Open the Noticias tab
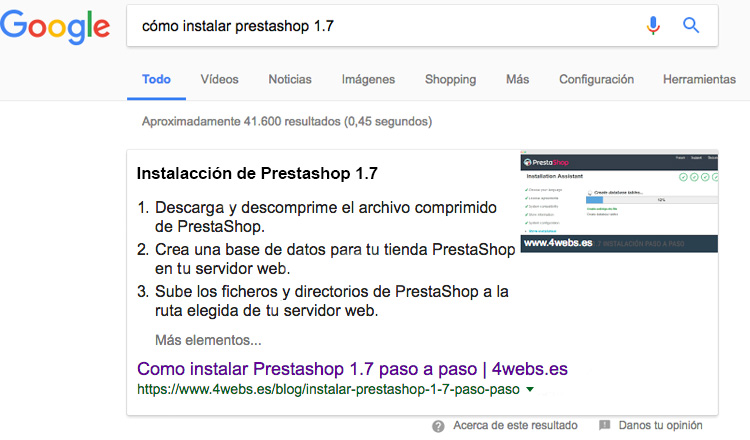 290,79
